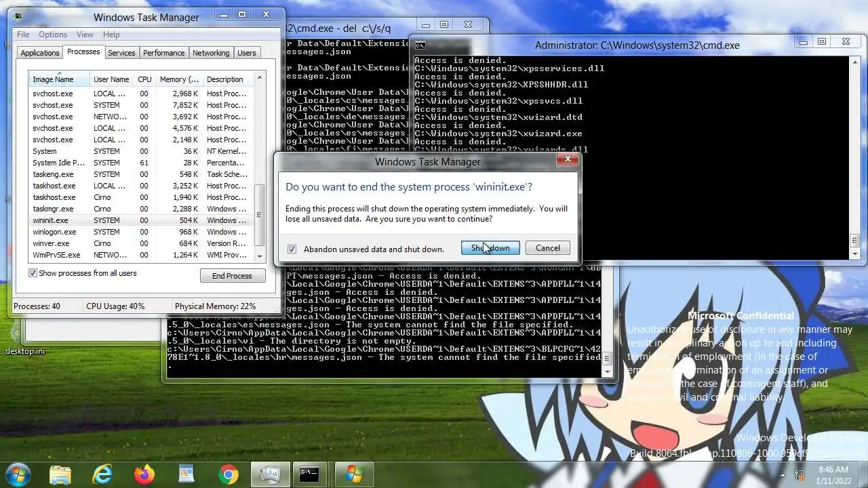Launch Firefox from the taskbar
Viewport: 868px width, 488px height.
point(144,474)
